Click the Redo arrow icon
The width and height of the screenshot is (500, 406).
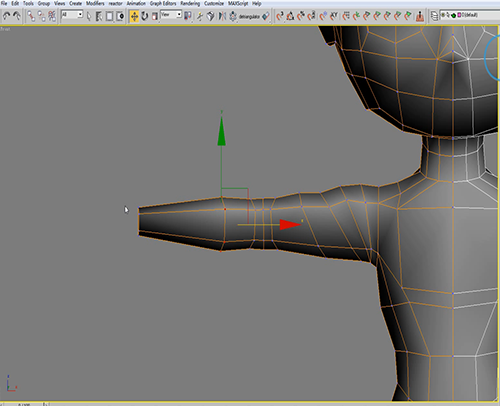click(17, 16)
